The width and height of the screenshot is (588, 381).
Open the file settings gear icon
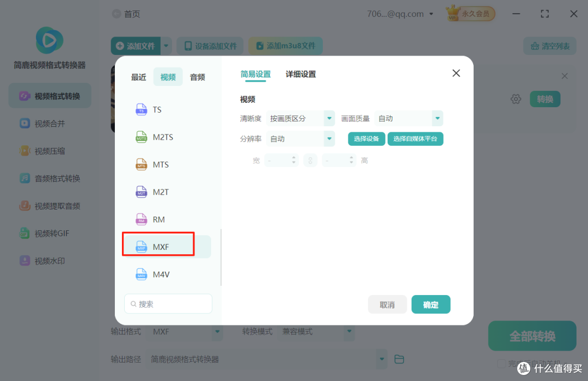(516, 99)
